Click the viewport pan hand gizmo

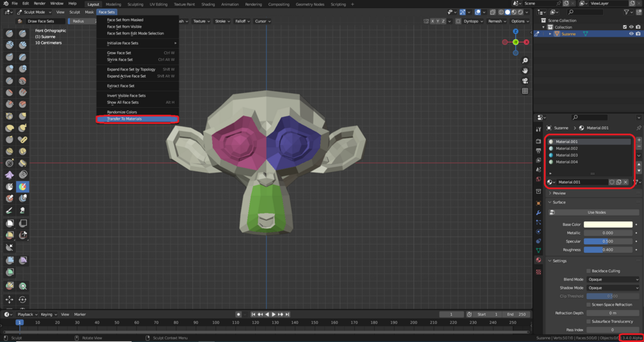(x=525, y=71)
